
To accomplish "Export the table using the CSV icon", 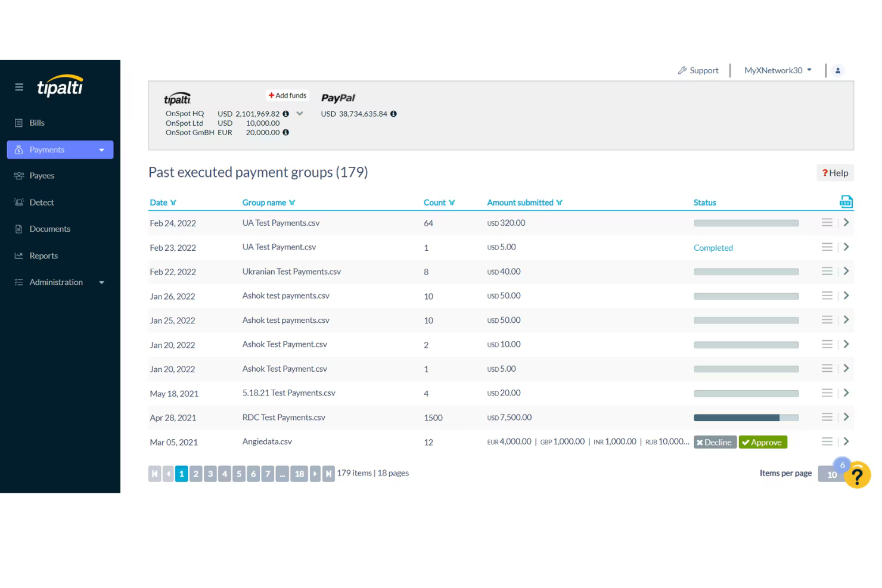I will [846, 201].
